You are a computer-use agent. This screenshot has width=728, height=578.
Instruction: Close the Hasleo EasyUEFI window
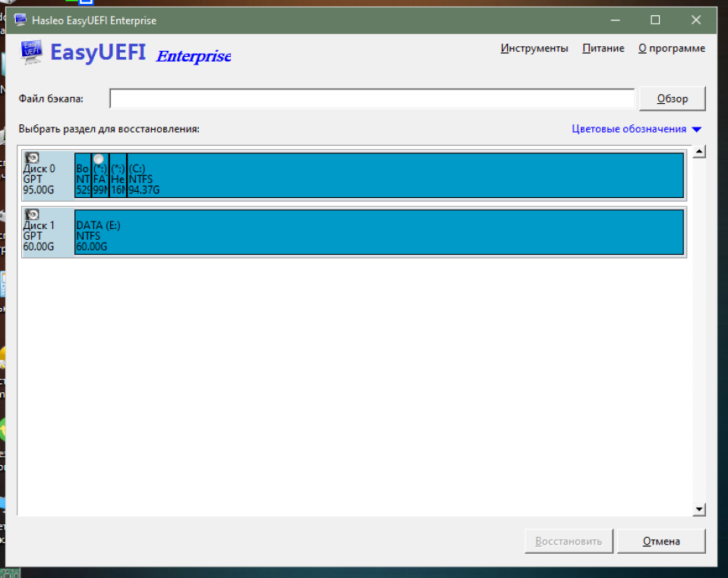pos(695,20)
